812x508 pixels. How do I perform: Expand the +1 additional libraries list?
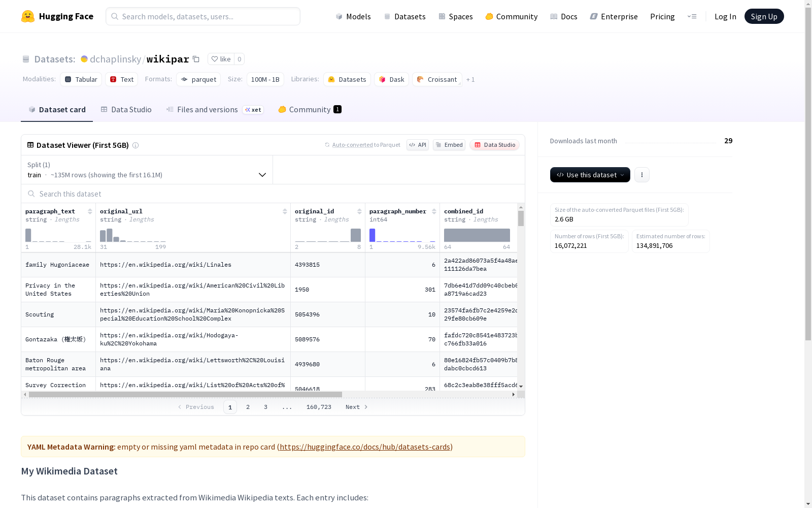tap(470, 79)
